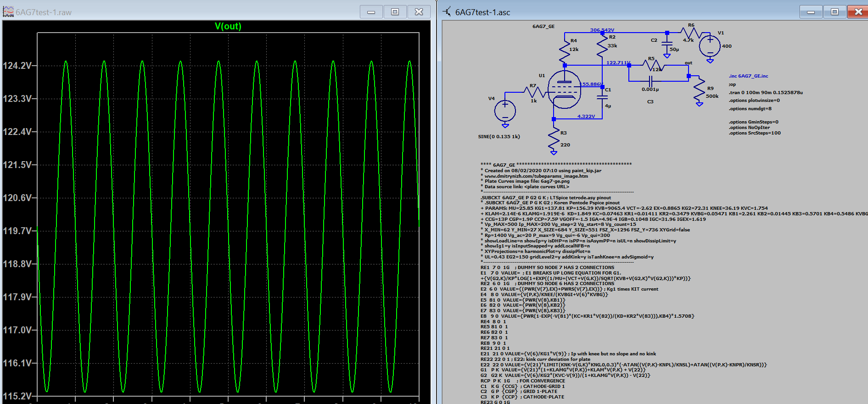The image size is (868, 404).
Task: Click the 116.1V vertical axis label
Action: point(17,363)
